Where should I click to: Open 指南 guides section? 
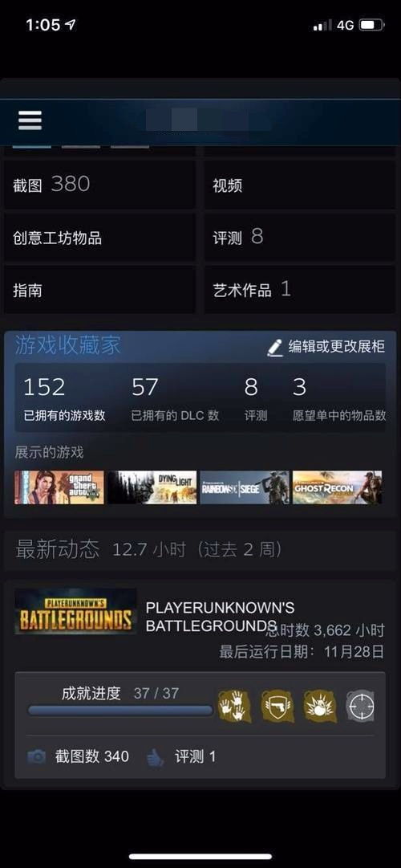pos(99,290)
